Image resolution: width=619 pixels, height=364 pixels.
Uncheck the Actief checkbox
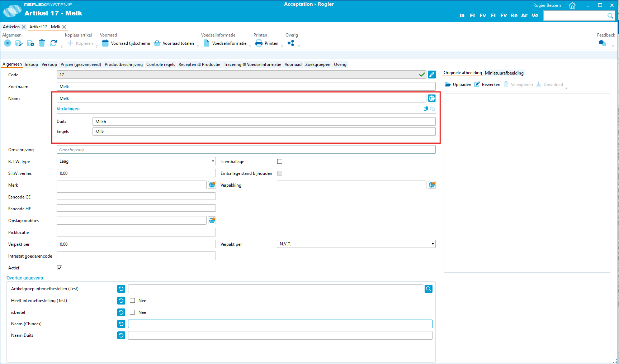(60, 268)
